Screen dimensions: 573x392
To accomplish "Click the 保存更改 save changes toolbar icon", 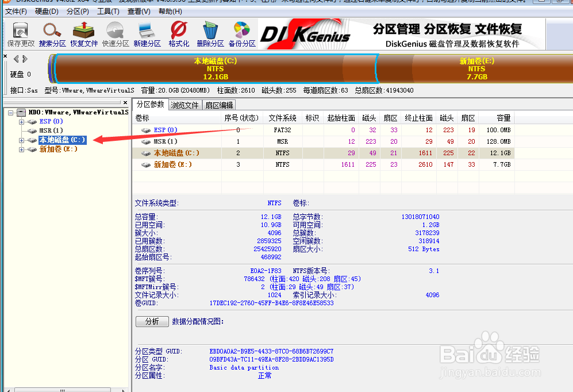I will [21, 34].
